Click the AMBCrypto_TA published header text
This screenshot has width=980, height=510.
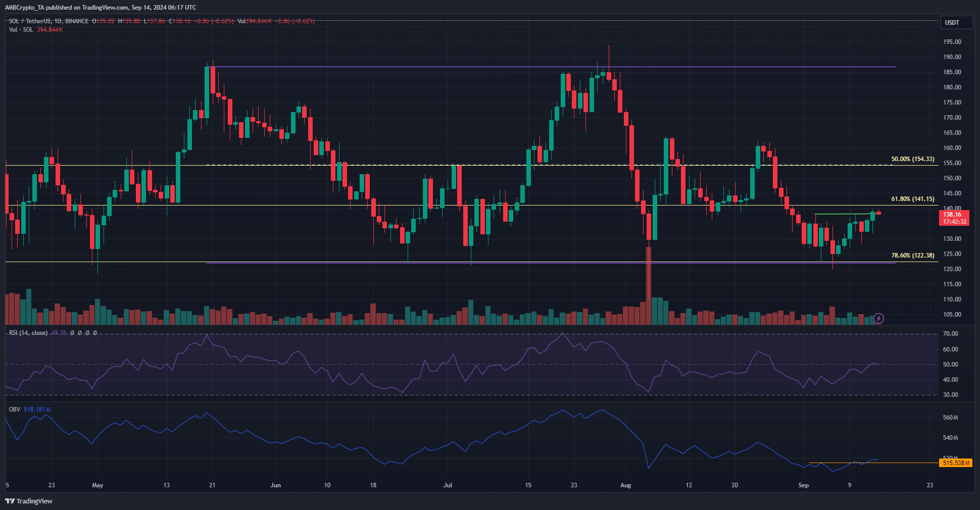(101, 8)
